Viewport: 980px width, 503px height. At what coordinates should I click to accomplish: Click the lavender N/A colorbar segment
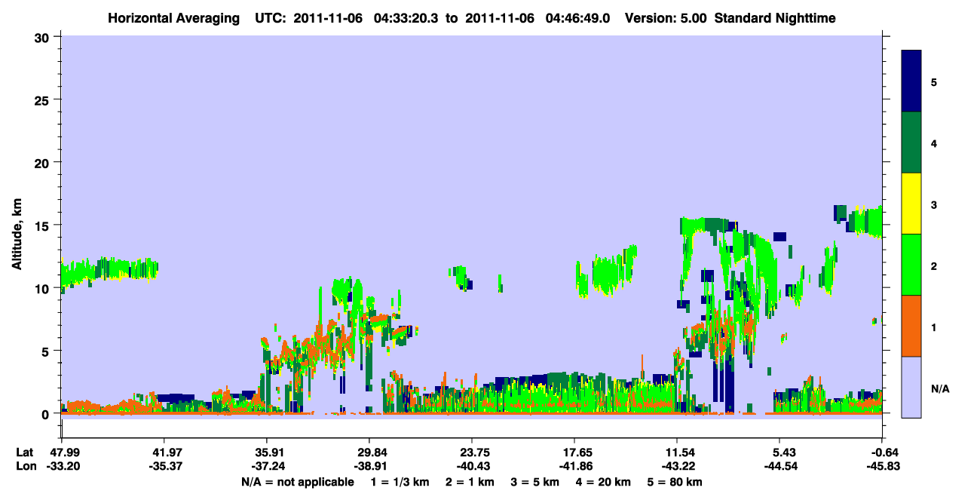[x=911, y=386]
